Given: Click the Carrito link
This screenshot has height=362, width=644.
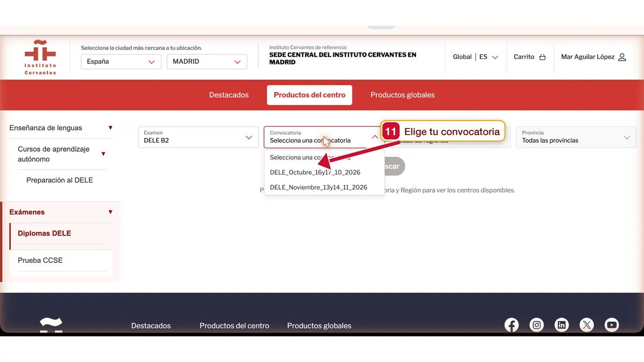Looking at the screenshot, I should click(x=524, y=57).
